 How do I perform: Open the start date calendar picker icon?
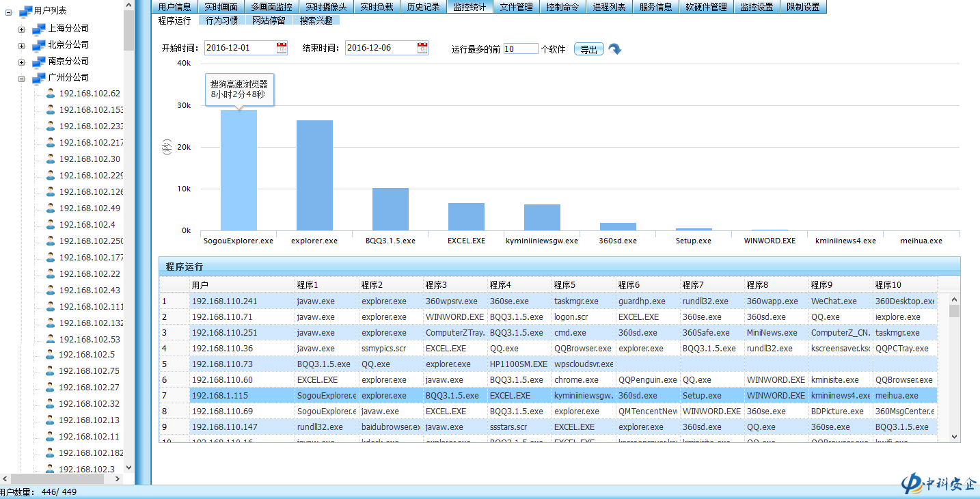pos(282,48)
